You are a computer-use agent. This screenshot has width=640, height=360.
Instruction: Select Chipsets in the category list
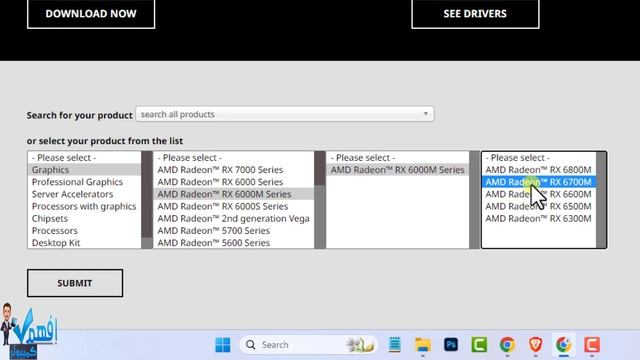coord(84,218)
